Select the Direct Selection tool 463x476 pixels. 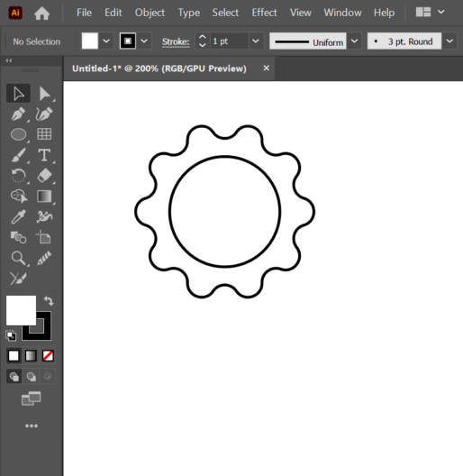tap(45, 94)
